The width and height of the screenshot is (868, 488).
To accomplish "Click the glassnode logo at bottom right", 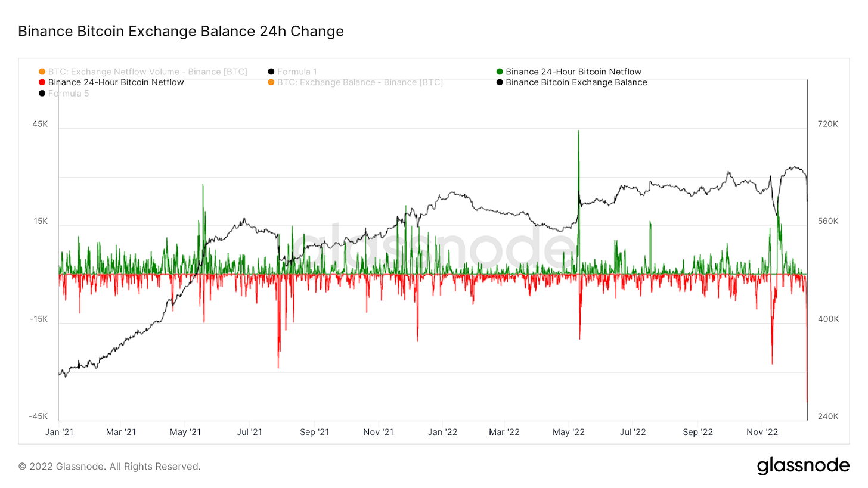I will pos(803,466).
